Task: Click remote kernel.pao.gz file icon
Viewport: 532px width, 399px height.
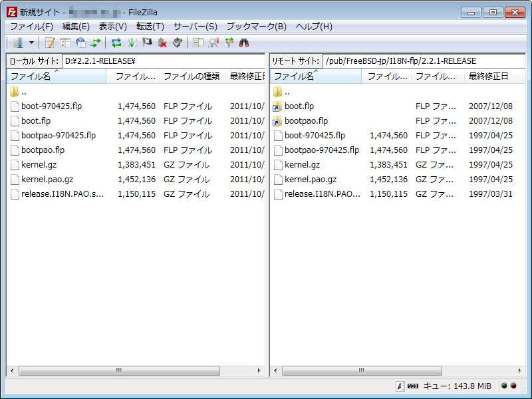Action: coord(278,179)
